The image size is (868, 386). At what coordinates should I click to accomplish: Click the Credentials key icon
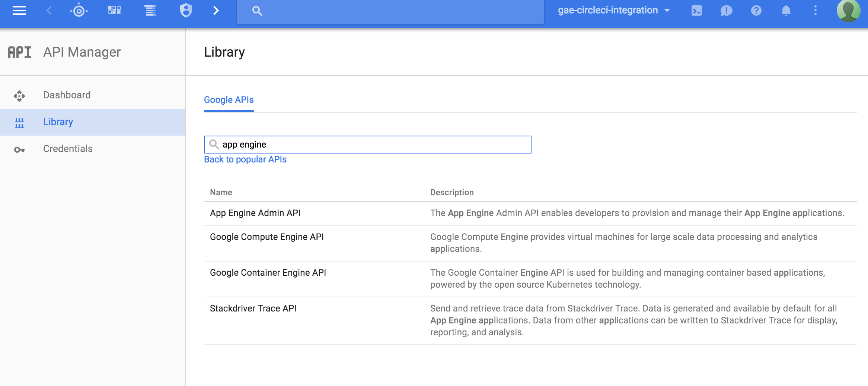(19, 150)
